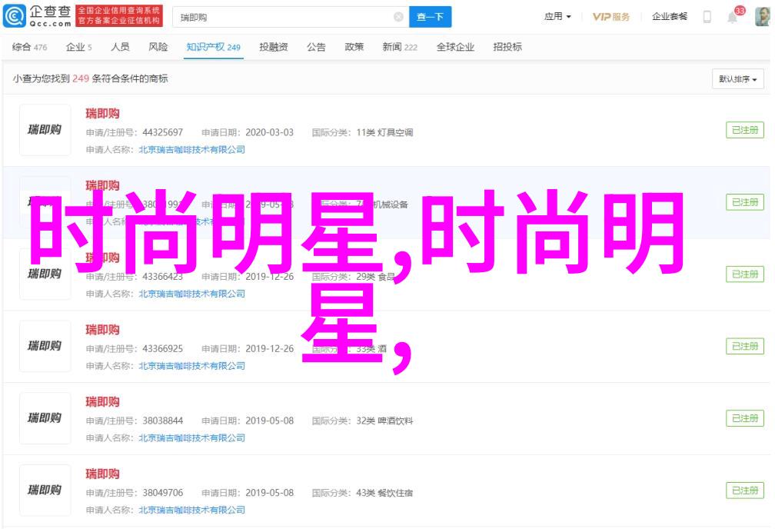Switch to the 招投标 tab
The width and height of the screenshot is (775, 532).
507,47
